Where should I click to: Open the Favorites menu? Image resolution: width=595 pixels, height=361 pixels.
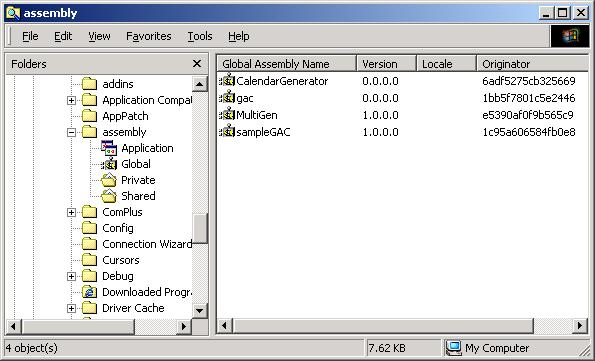[149, 36]
